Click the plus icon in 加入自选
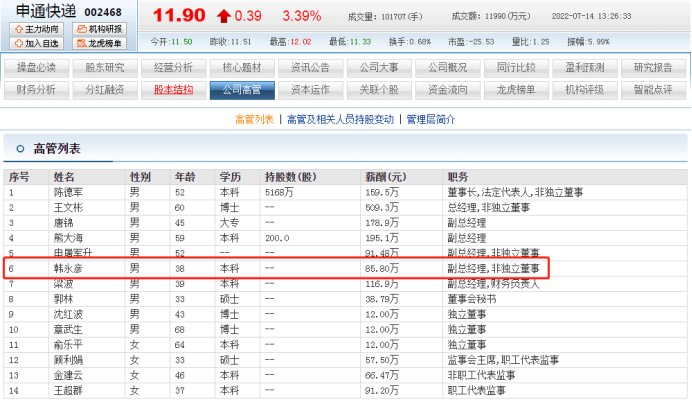 (19, 43)
